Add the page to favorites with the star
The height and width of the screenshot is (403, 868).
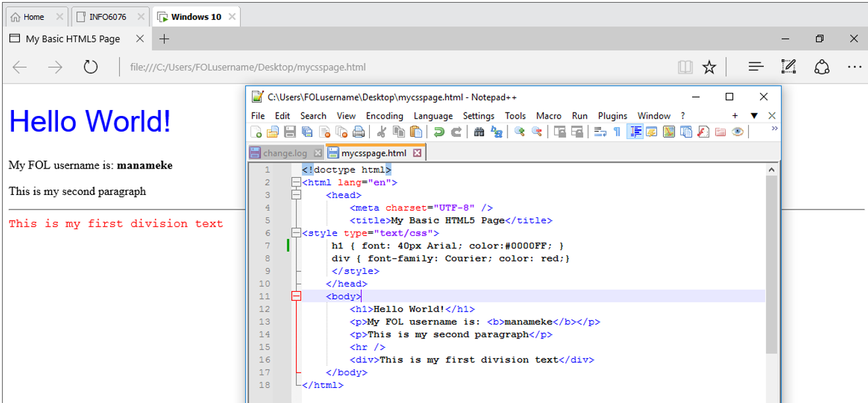click(710, 67)
